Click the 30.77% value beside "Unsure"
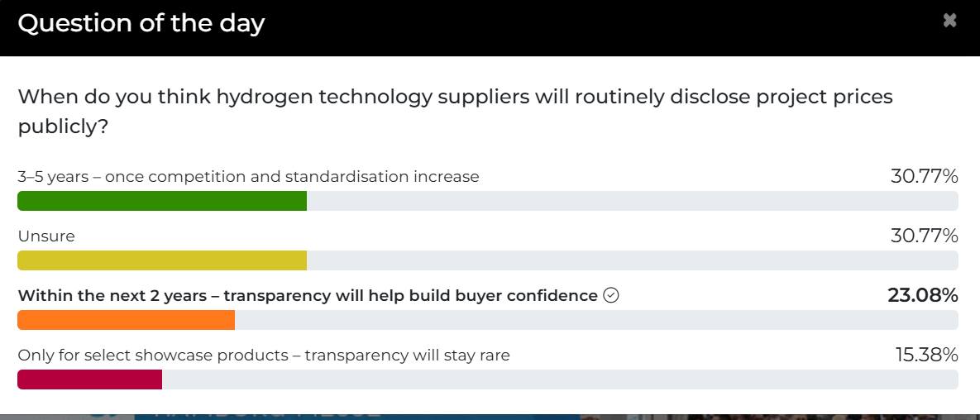Image resolution: width=980 pixels, height=420 pixels. click(924, 236)
